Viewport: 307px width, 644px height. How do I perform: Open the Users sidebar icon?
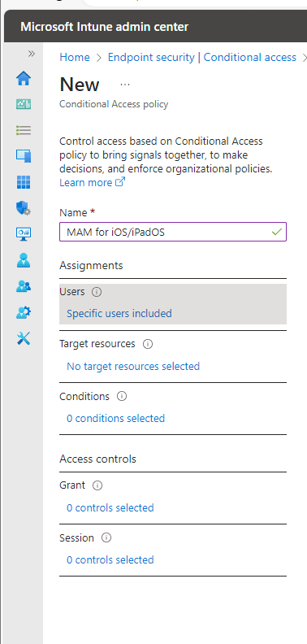[x=24, y=260]
